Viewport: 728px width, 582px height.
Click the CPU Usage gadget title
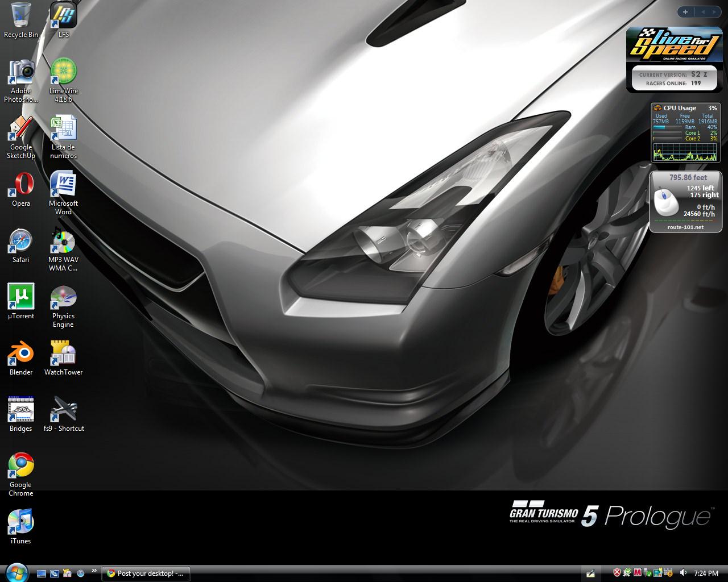680,108
